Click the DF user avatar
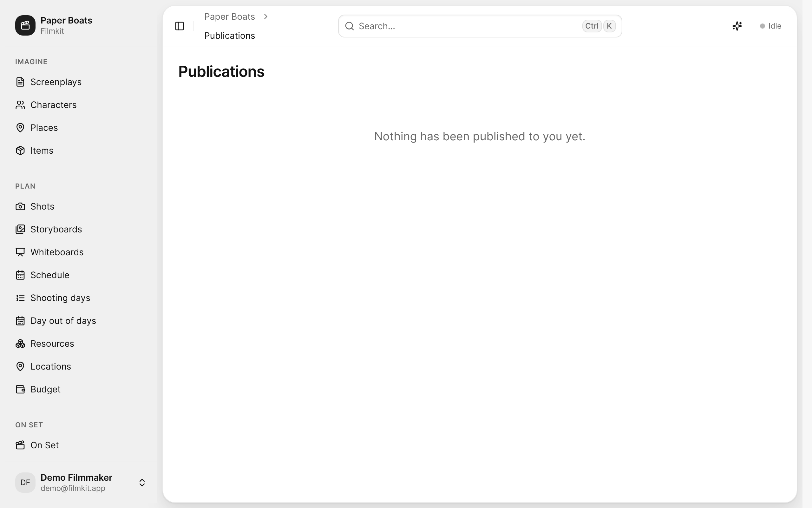 point(25,483)
